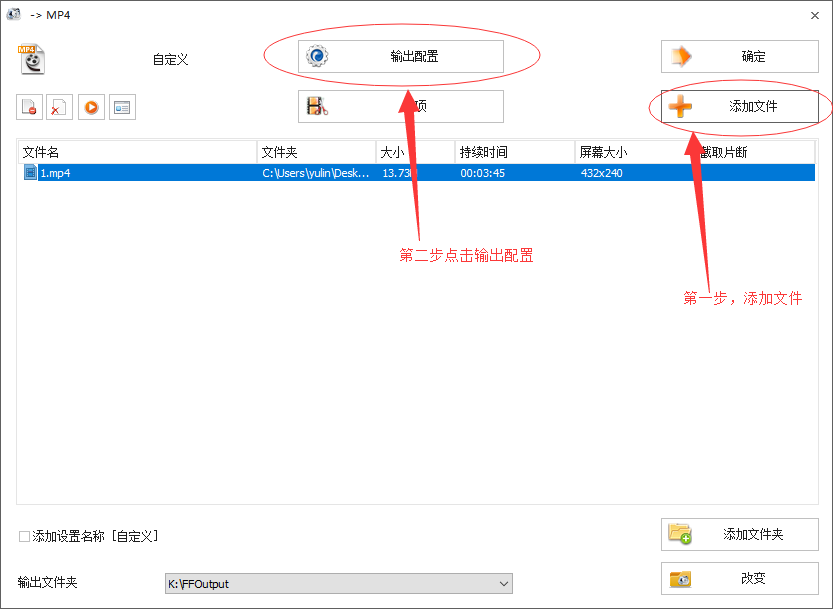Screen dimensions: 833x609
Task: Click the 屏幕大小 screen size column header
Action: click(x=633, y=152)
